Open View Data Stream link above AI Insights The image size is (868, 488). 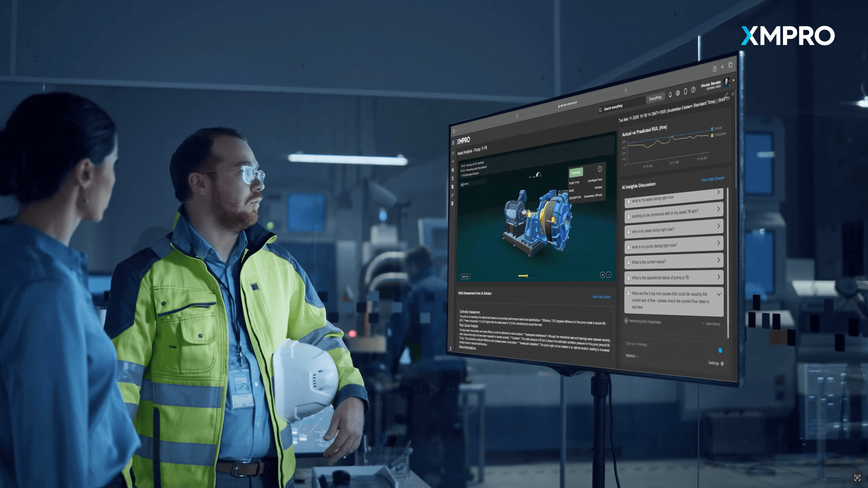(712, 179)
